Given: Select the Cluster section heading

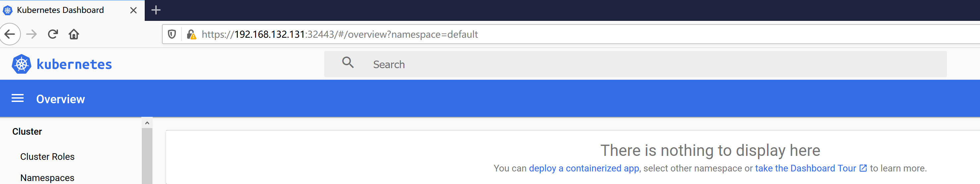Looking at the screenshot, I should point(27,131).
